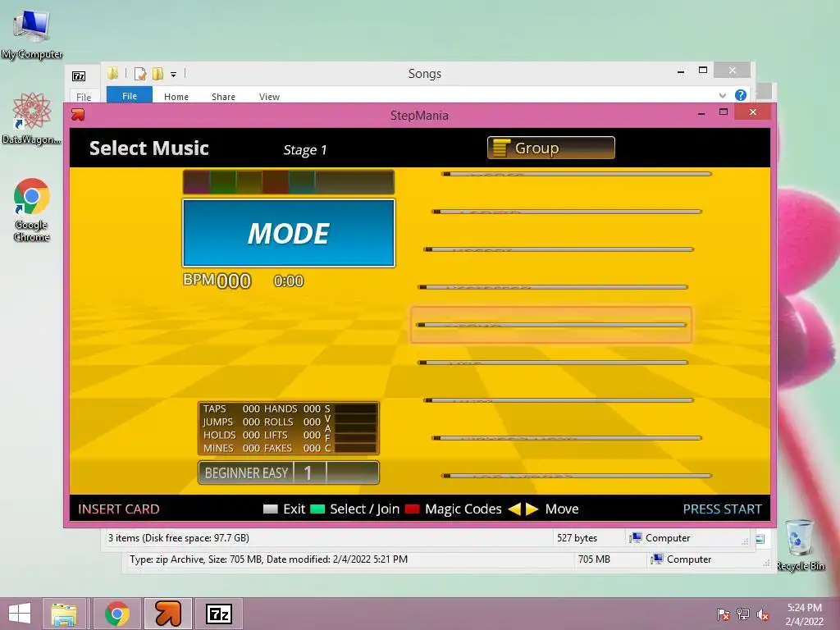Viewport: 840px width, 630px height.
Task: Minimize the StepMania window
Action: tap(701, 113)
